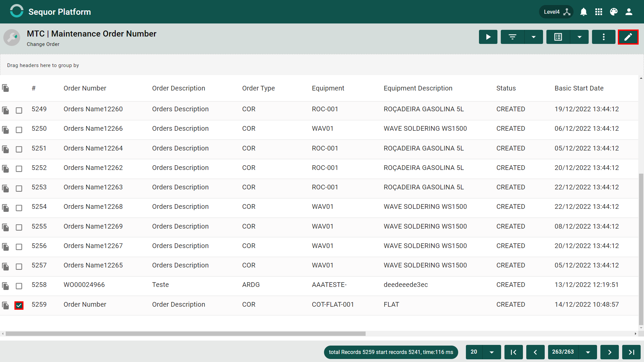Uncheck the checkbox for row 5259
The image size is (644, 362).
[19, 305]
